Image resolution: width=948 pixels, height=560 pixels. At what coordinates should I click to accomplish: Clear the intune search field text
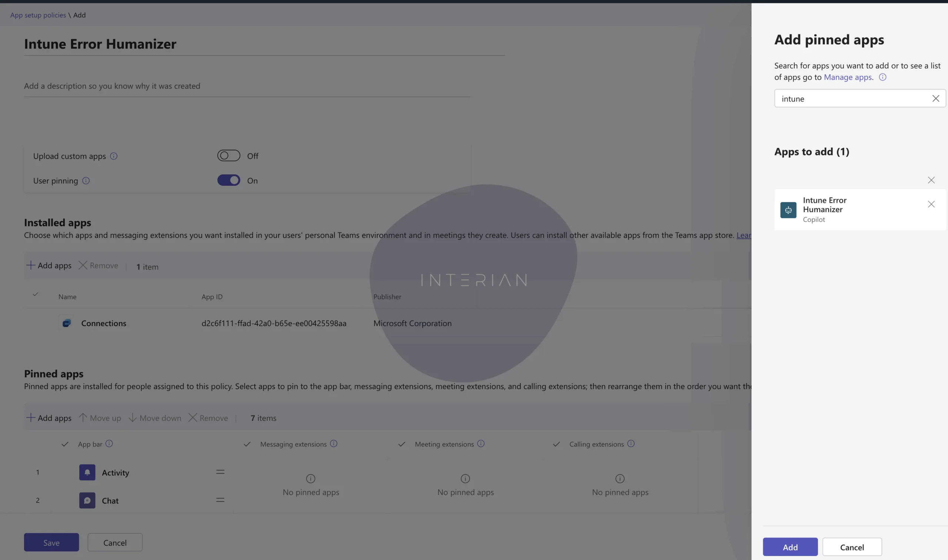pos(935,98)
